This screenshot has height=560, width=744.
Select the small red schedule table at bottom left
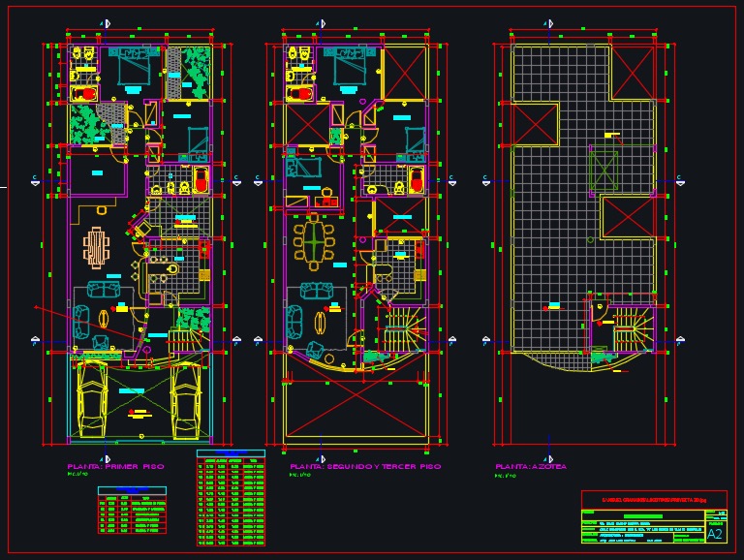tap(131, 510)
